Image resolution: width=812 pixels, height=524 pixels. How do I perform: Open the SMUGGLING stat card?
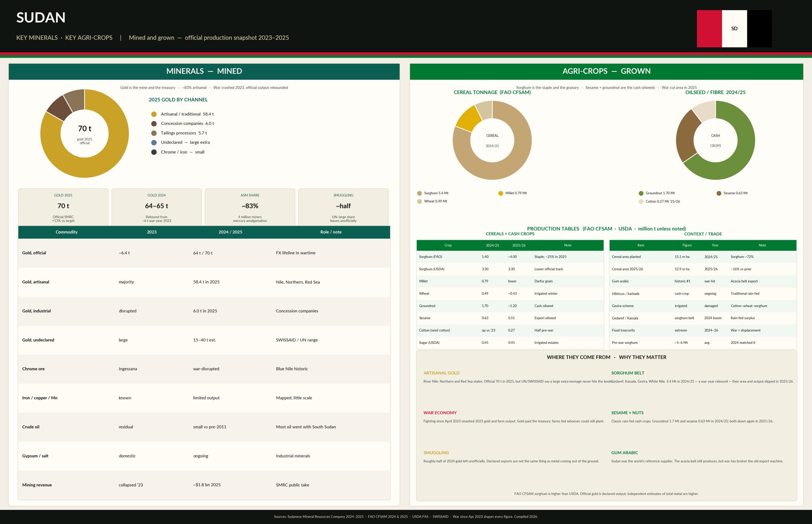pyautogui.click(x=343, y=207)
